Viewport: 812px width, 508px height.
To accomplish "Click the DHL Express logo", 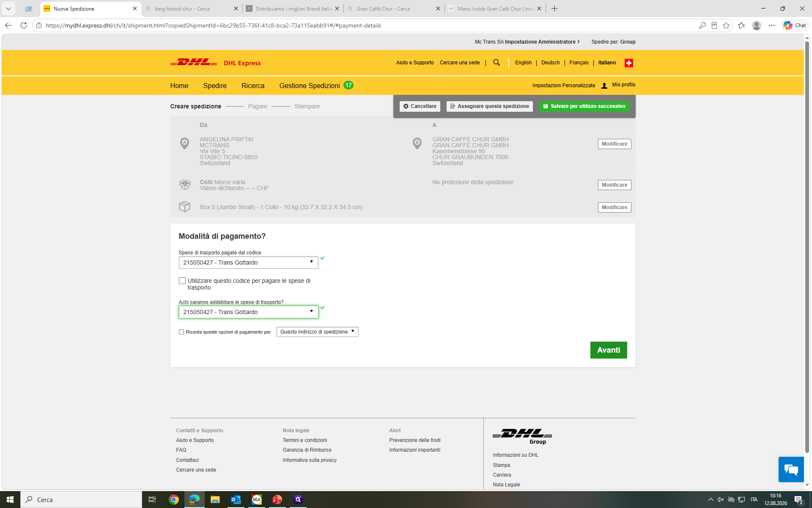I will tap(215, 63).
